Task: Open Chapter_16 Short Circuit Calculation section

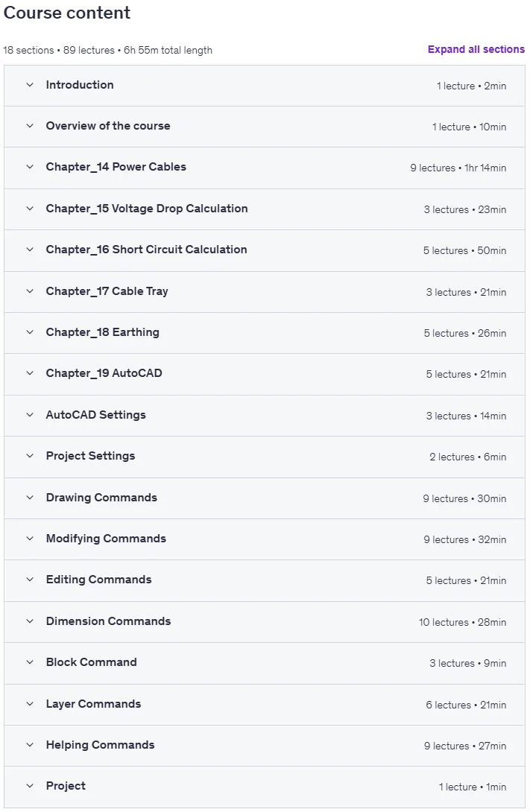Action: (264, 250)
